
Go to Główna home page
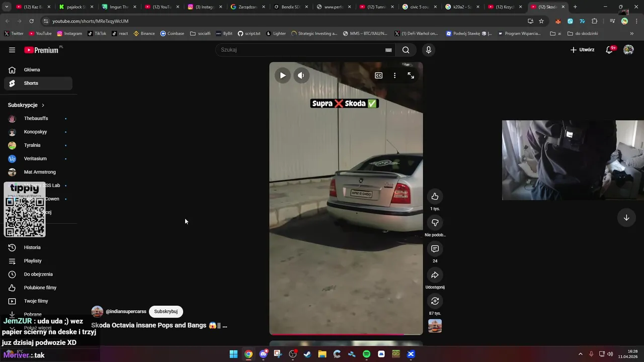(38, 70)
